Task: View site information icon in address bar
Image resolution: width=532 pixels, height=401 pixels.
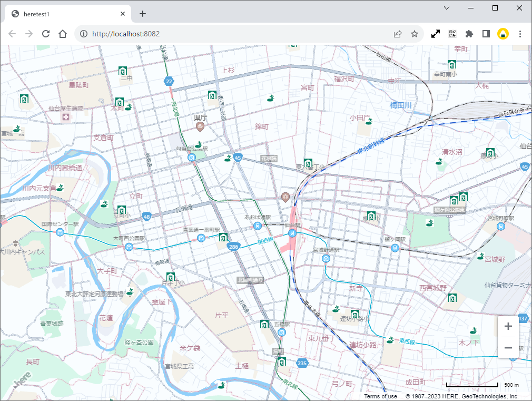Action: [x=83, y=34]
